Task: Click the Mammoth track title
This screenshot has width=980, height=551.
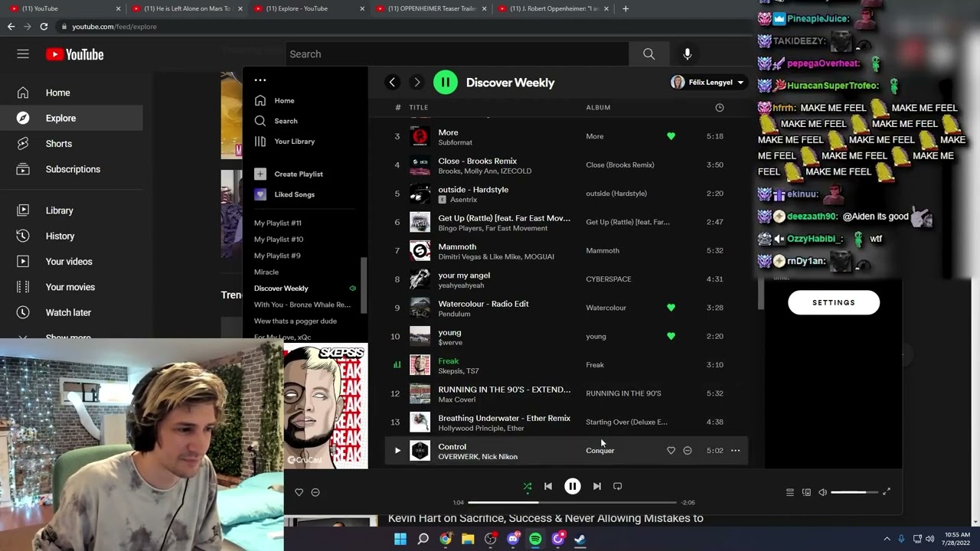Action: (x=457, y=246)
